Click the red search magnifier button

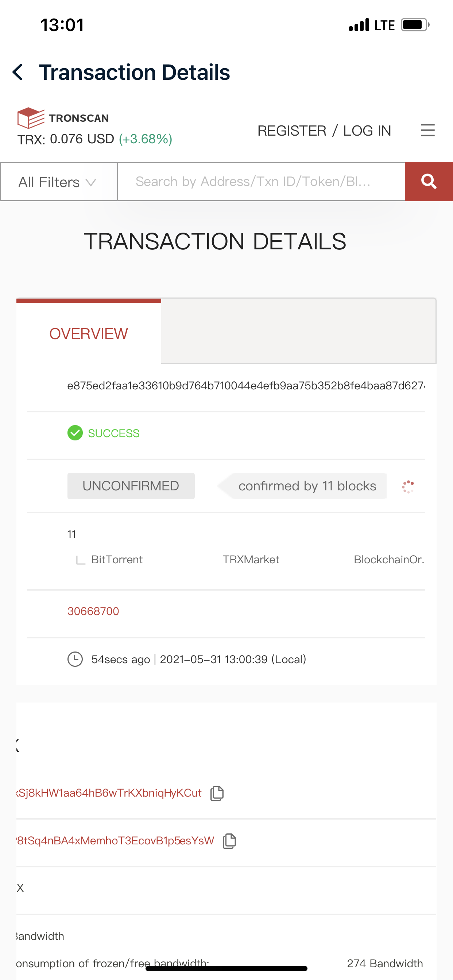[x=429, y=182]
